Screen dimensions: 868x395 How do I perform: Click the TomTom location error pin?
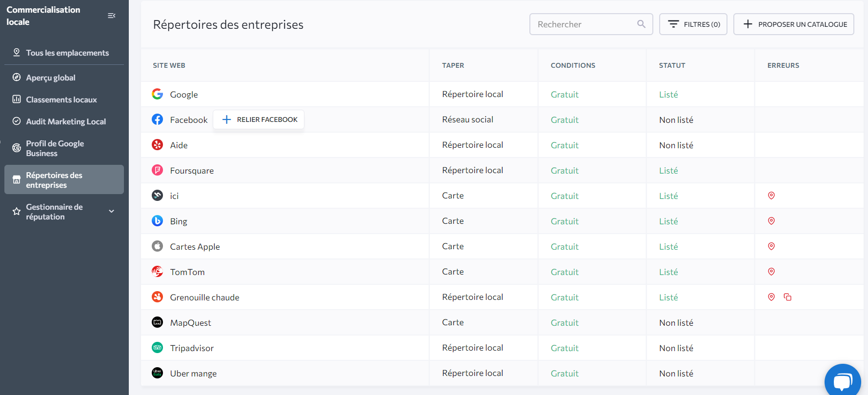tap(771, 272)
